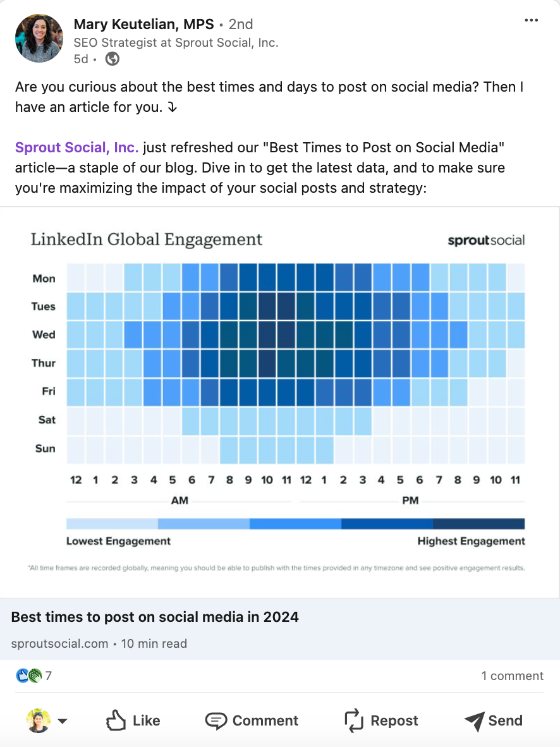Click the sproutsocial logo in the chart

pos(486,241)
